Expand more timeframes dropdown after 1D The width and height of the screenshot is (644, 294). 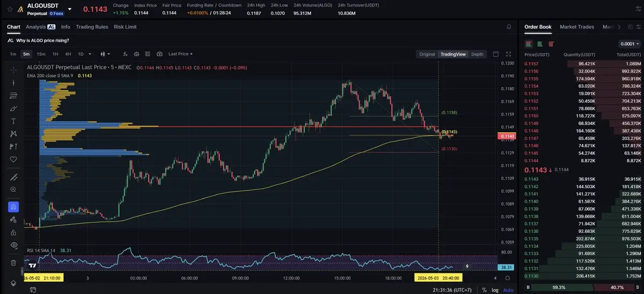pos(90,54)
